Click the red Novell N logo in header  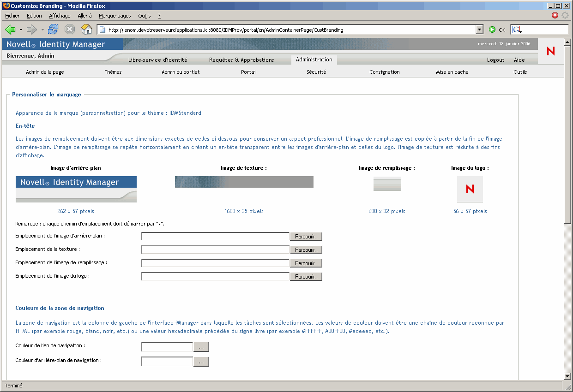tap(551, 51)
